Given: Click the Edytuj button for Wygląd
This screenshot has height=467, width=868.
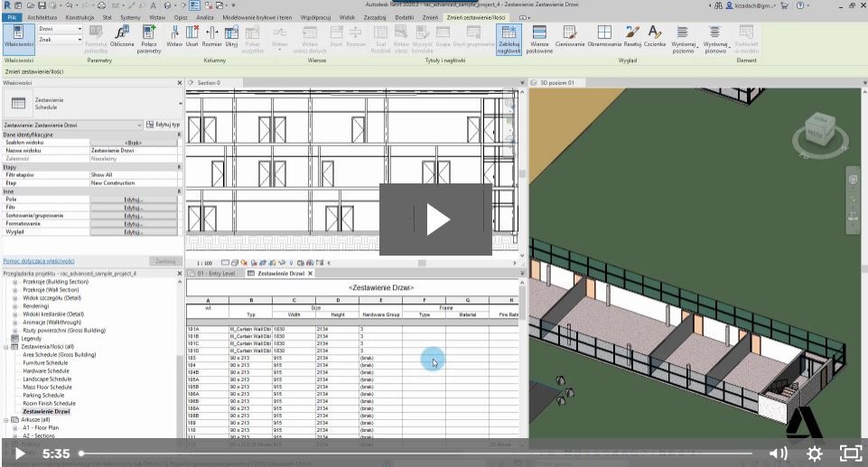Looking at the screenshot, I should 134,232.
